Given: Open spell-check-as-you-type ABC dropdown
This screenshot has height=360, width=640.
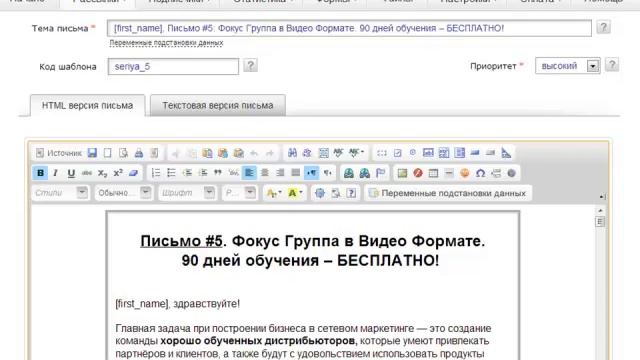Looking at the screenshot, I should coord(356,153).
